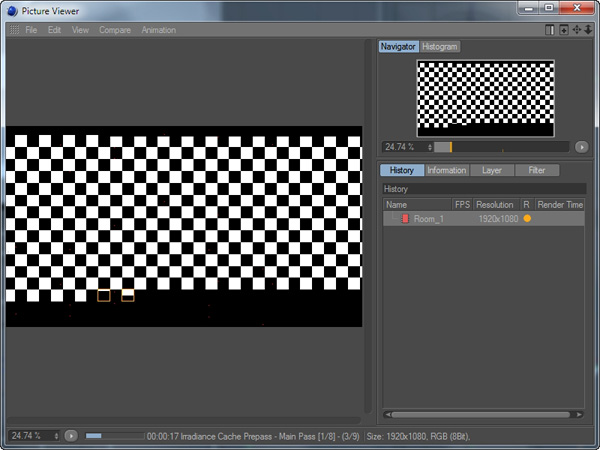Adjust the navigator 24.74 % zoom stepper arrows

click(430, 147)
